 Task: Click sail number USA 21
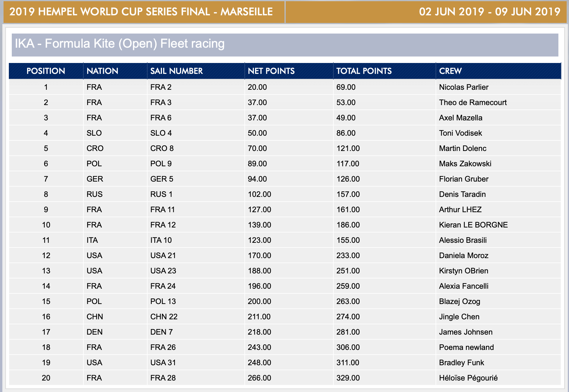pos(163,255)
